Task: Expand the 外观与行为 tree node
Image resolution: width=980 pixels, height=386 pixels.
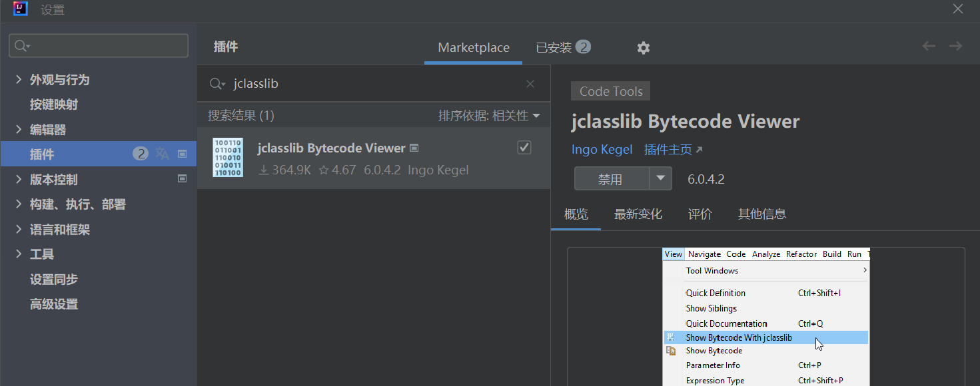Action: pos(18,80)
